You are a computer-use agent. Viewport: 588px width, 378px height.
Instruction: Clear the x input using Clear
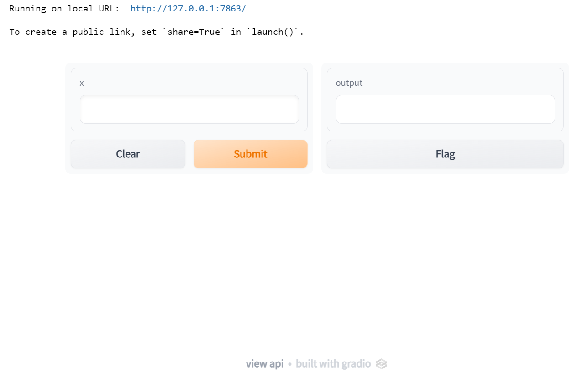click(128, 154)
